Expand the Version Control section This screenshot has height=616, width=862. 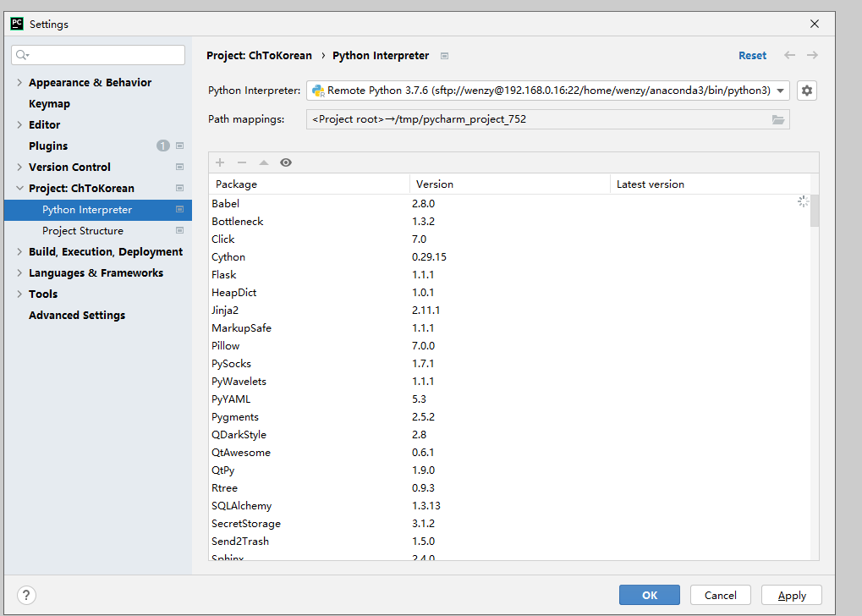point(19,167)
